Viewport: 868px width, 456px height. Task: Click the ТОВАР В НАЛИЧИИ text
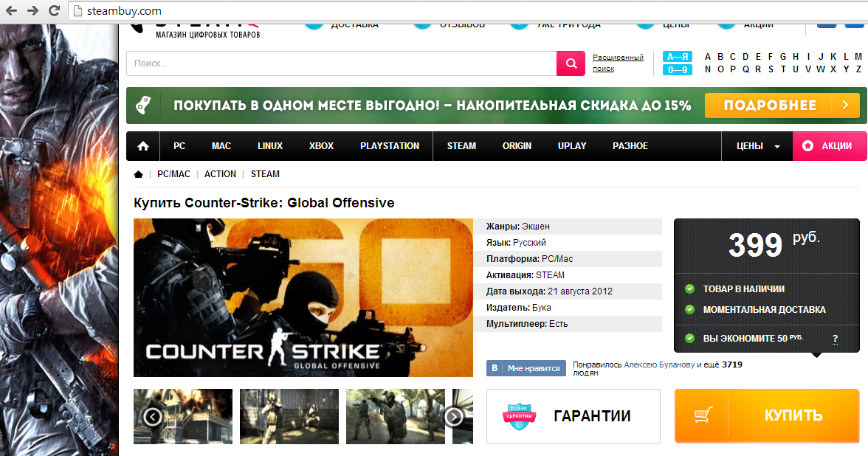coord(743,289)
